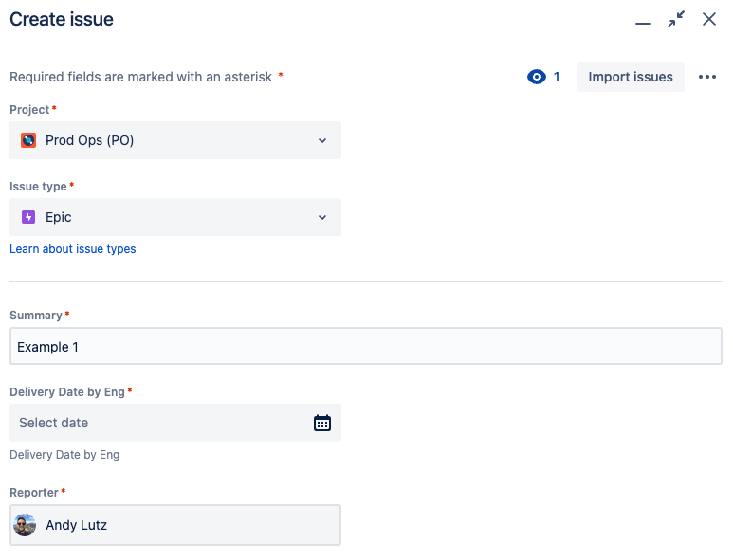Click the calendar icon in the date field
Image resolution: width=733 pixels, height=560 pixels.
(x=322, y=423)
